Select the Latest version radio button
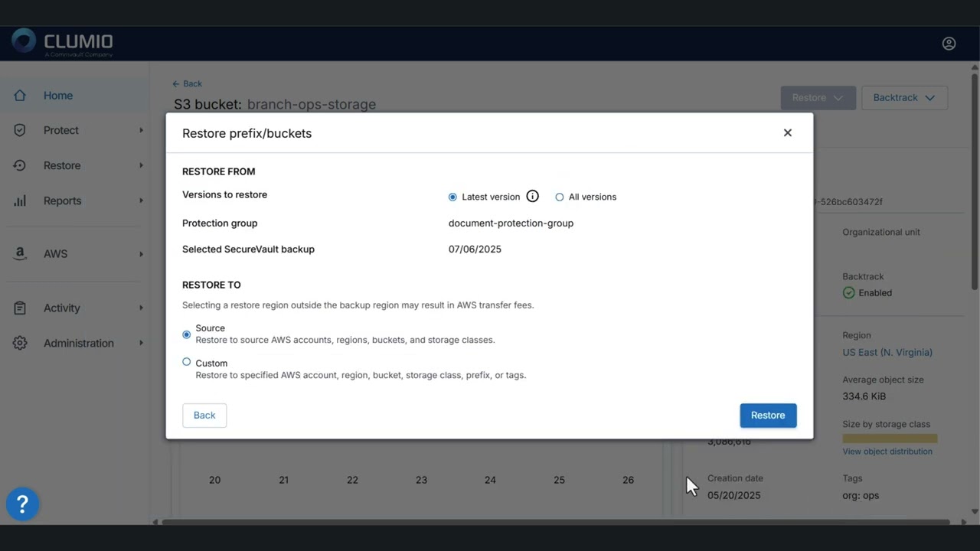The image size is (980, 551). 452,197
